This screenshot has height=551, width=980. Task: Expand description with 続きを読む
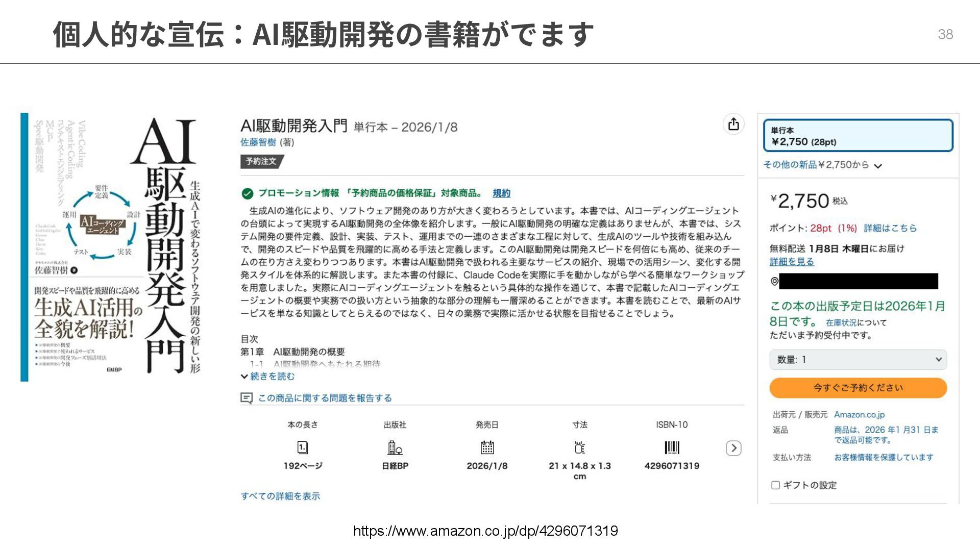click(x=272, y=377)
